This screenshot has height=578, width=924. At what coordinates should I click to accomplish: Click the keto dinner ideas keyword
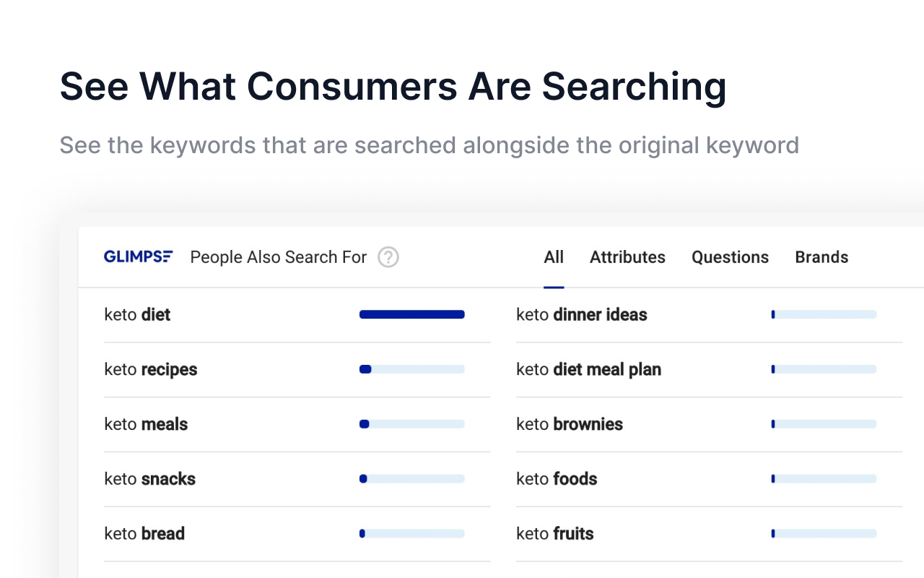(x=581, y=315)
